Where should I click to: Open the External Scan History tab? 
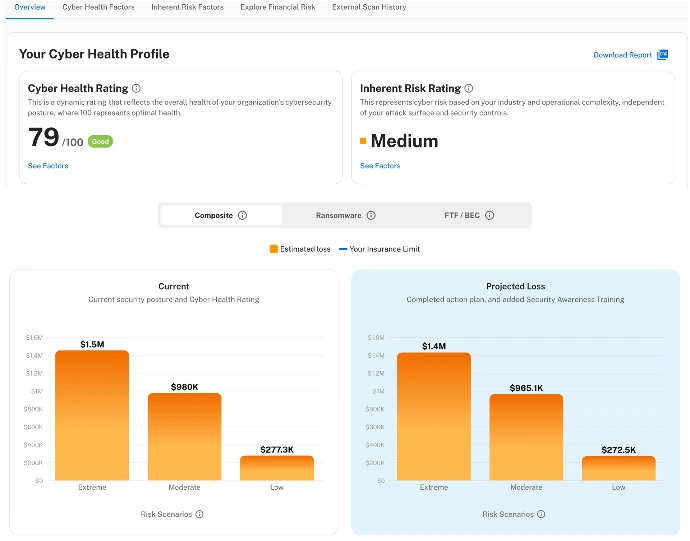click(369, 7)
